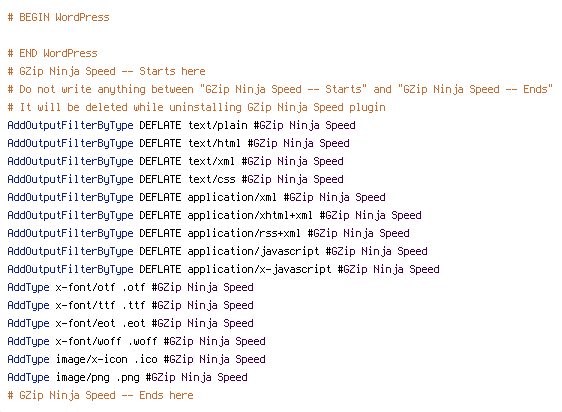The width and height of the screenshot is (562, 412).
Task: Click the .woff extension text
Action: pos(143,341)
